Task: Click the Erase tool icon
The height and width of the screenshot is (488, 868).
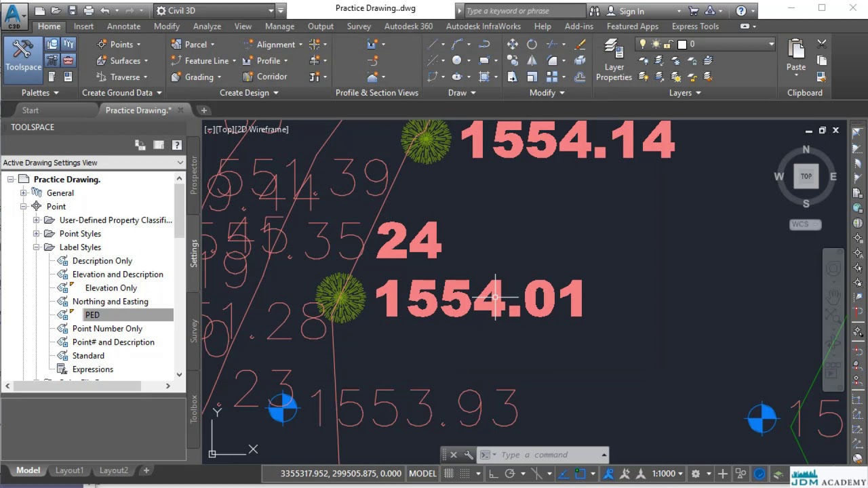Action: pos(580,44)
